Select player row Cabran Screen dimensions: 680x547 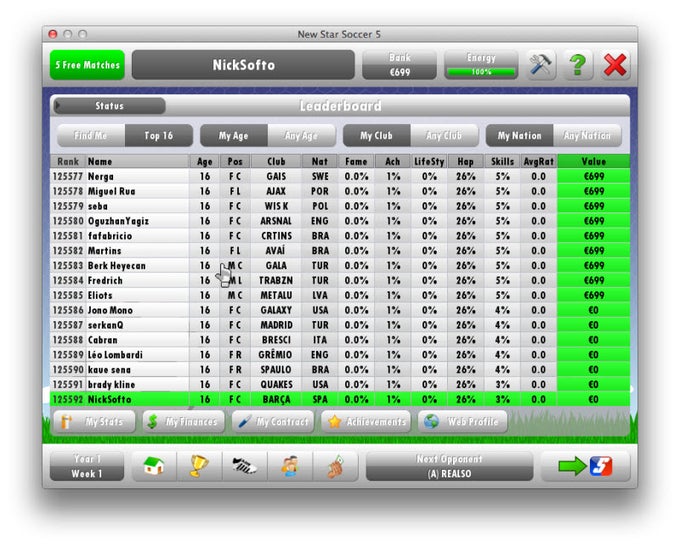coord(340,340)
